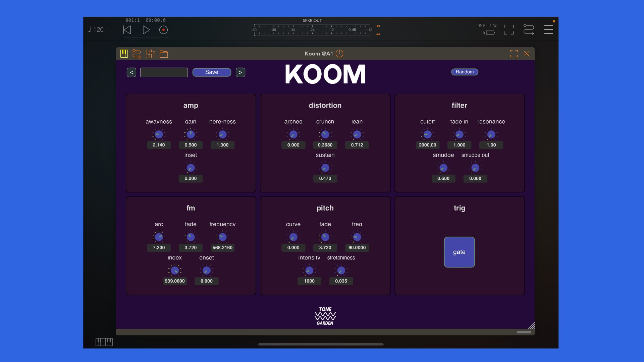Viewport: 644px width, 362px height.
Task: Arm recording with the record button
Action: (x=163, y=30)
